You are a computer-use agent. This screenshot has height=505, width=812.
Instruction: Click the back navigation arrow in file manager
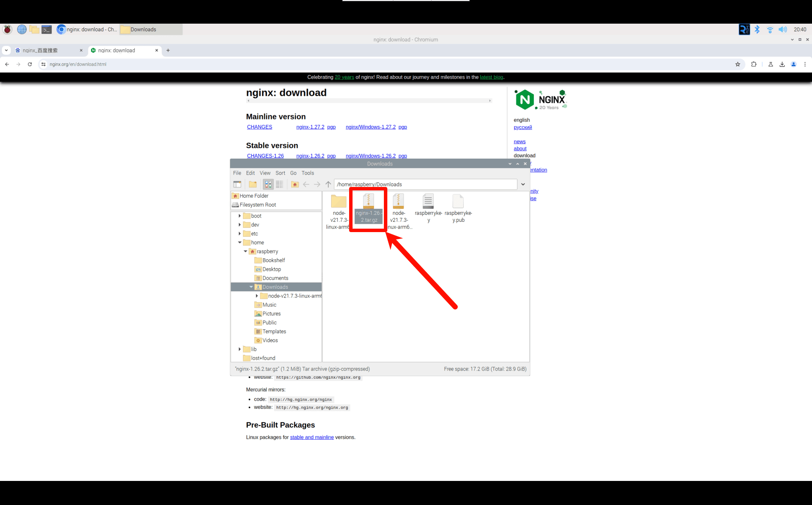pyautogui.click(x=305, y=184)
